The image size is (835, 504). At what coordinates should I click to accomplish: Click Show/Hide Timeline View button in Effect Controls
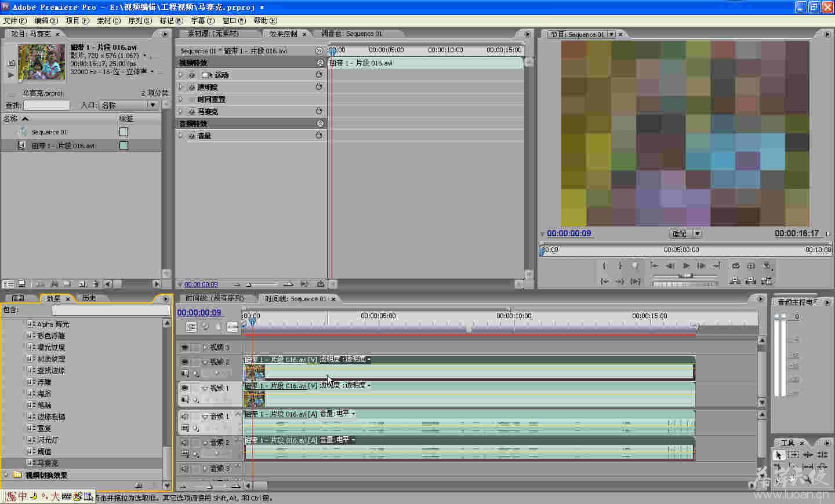(x=319, y=51)
